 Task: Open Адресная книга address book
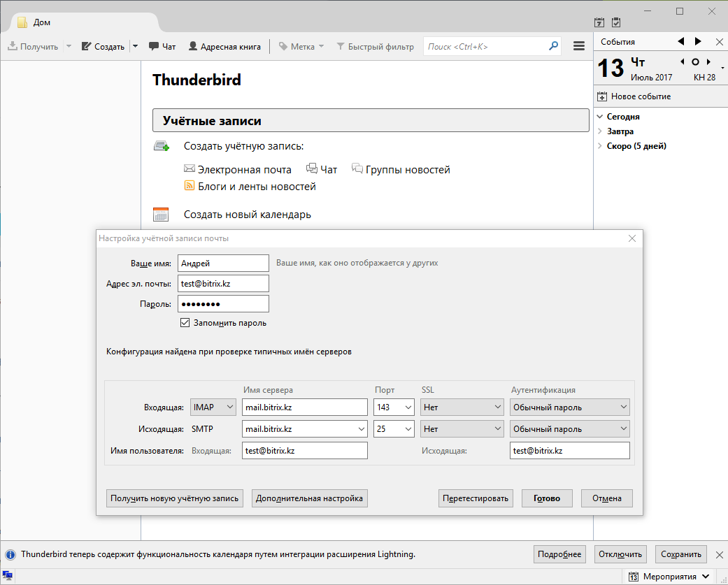click(x=224, y=46)
